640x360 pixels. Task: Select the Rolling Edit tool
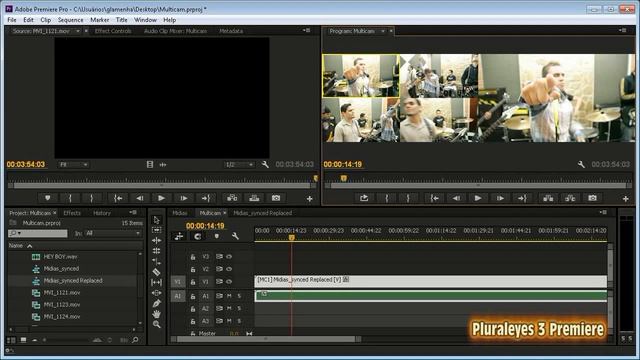157,251
